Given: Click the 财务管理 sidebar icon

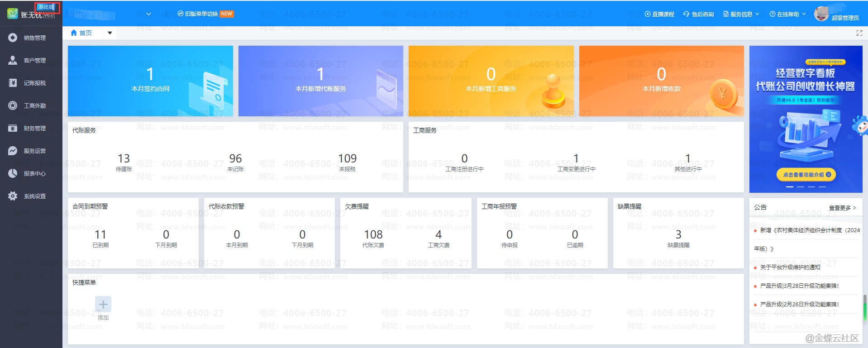Looking at the screenshot, I should pos(13,128).
